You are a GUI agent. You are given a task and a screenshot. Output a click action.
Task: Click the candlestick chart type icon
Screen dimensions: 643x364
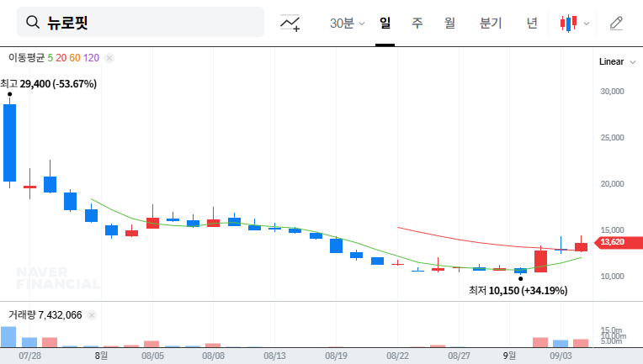[568, 24]
